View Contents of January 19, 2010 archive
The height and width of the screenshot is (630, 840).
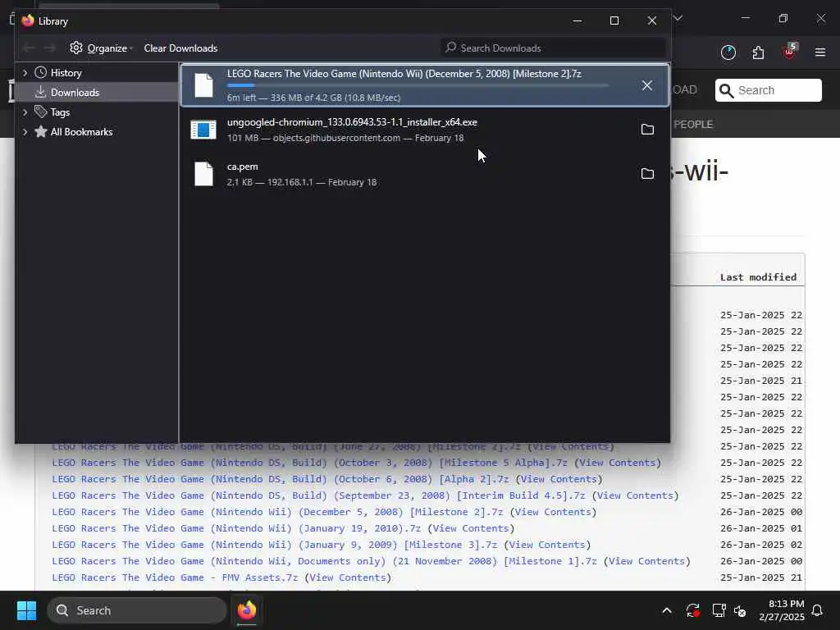471,528
